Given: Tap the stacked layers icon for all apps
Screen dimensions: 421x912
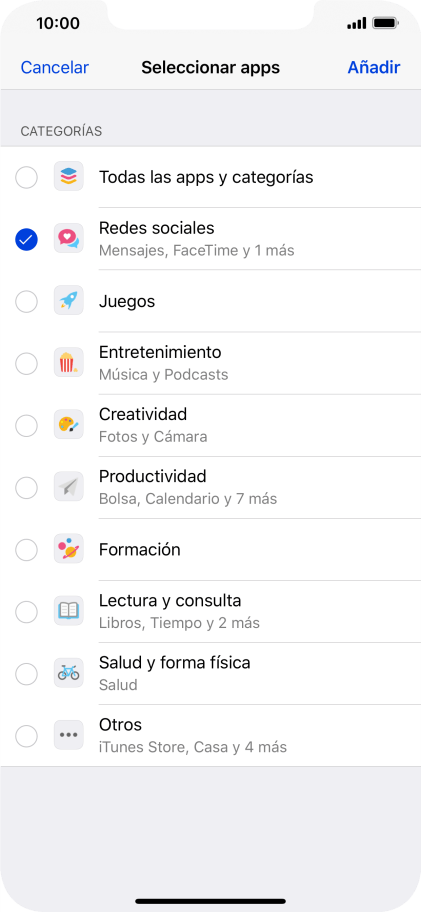Looking at the screenshot, I should [69, 177].
